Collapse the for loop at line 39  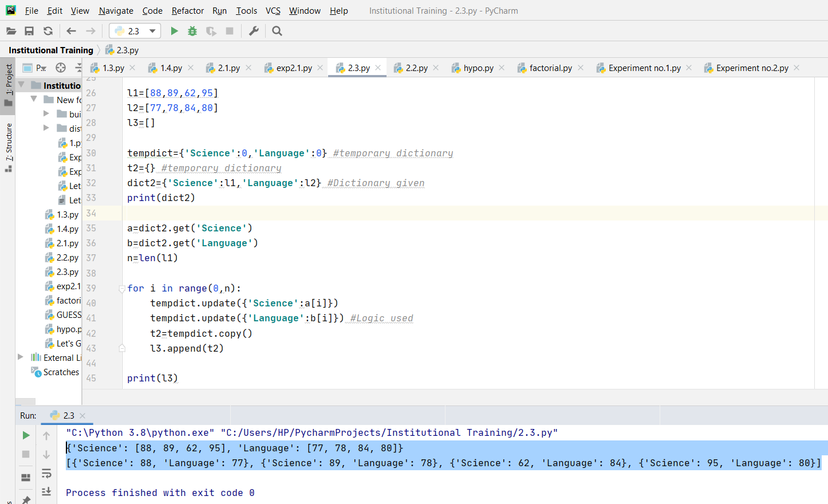(x=121, y=288)
